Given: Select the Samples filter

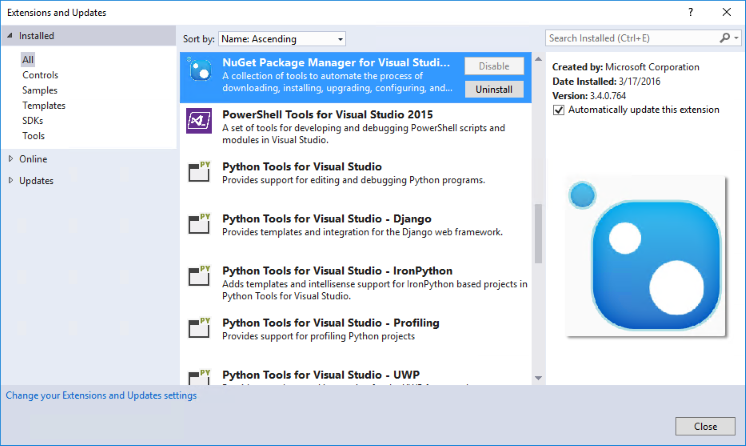Looking at the screenshot, I should [x=39, y=90].
